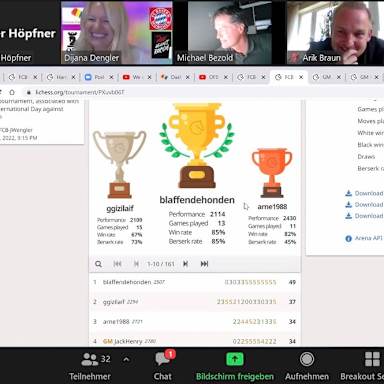The image size is (384, 384).
Task: Open the Teilnehmer participants panel
Action: (x=90, y=366)
